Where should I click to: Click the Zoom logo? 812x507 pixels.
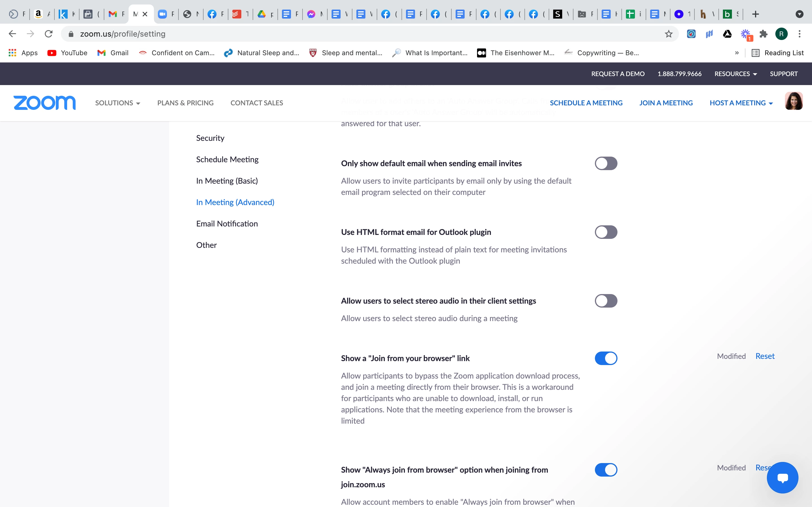tap(44, 103)
